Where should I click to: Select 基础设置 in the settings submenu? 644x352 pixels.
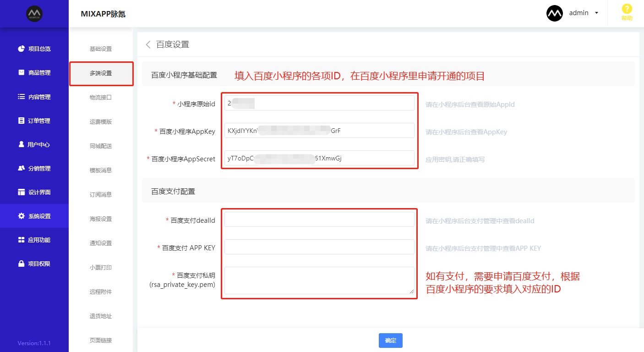point(101,49)
